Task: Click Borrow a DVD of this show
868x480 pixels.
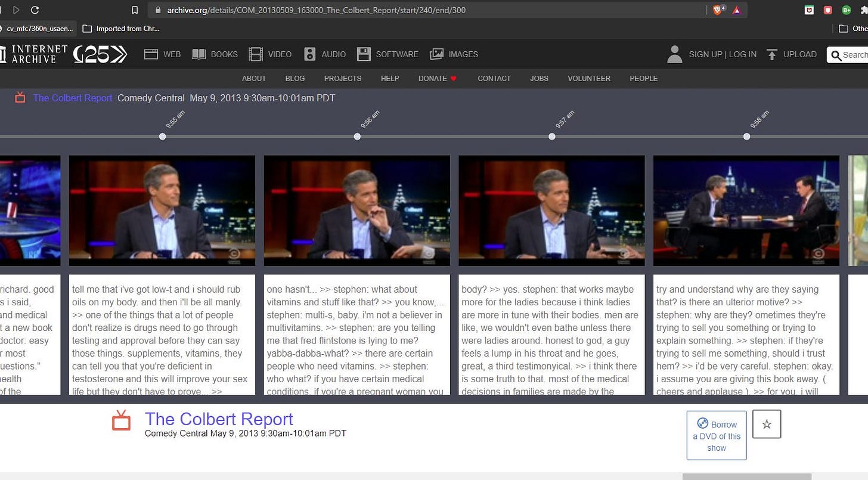Action: pos(717,436)
